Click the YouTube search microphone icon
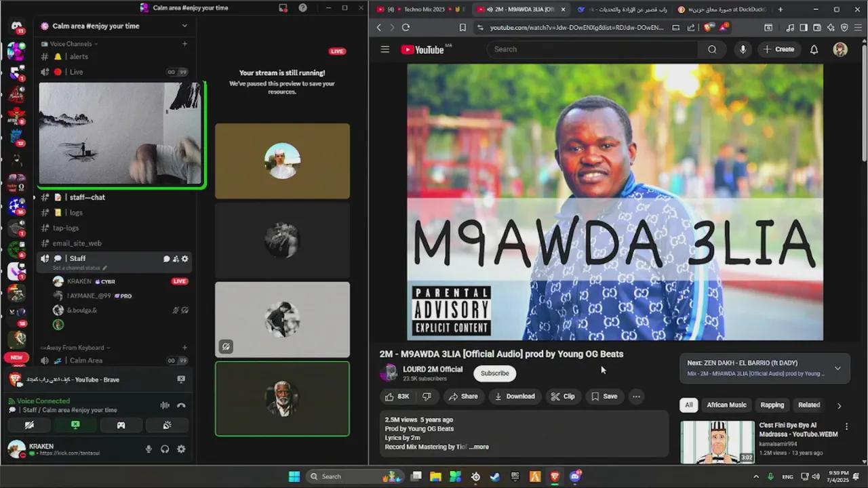868x488 pixels. click(x=743, y=49)
